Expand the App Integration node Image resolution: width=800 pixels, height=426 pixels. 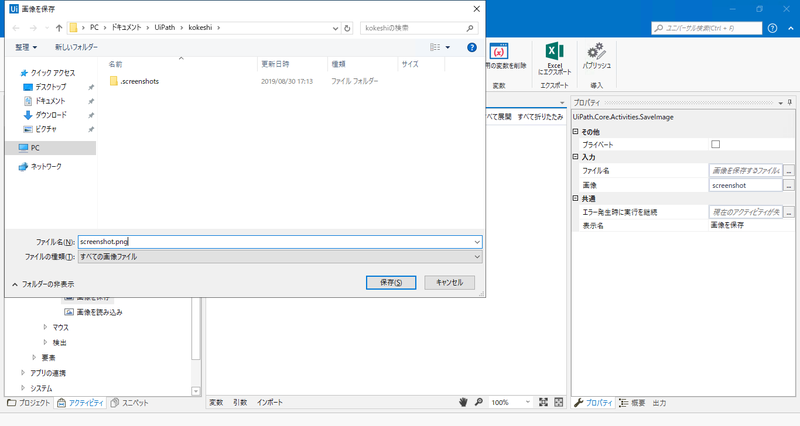coord(22,373)
